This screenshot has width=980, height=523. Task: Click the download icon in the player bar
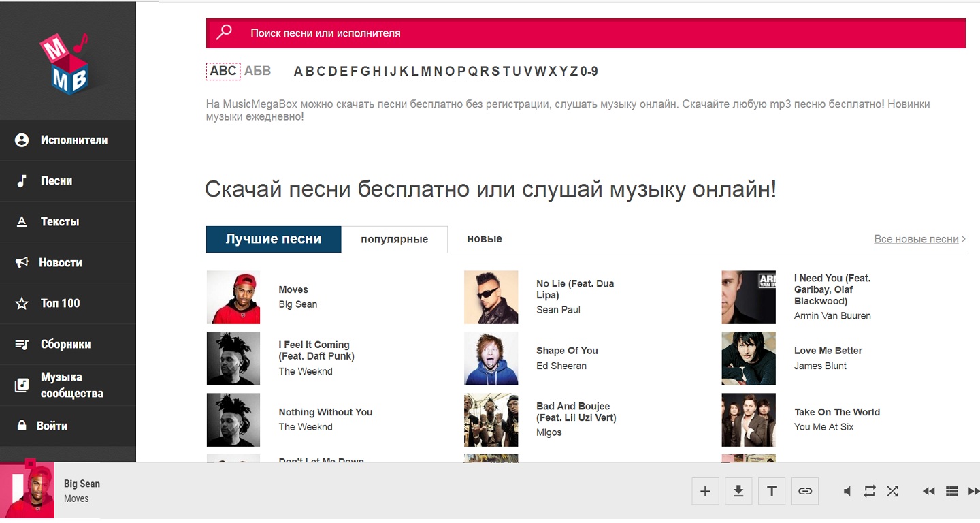[x=738, y=491]
